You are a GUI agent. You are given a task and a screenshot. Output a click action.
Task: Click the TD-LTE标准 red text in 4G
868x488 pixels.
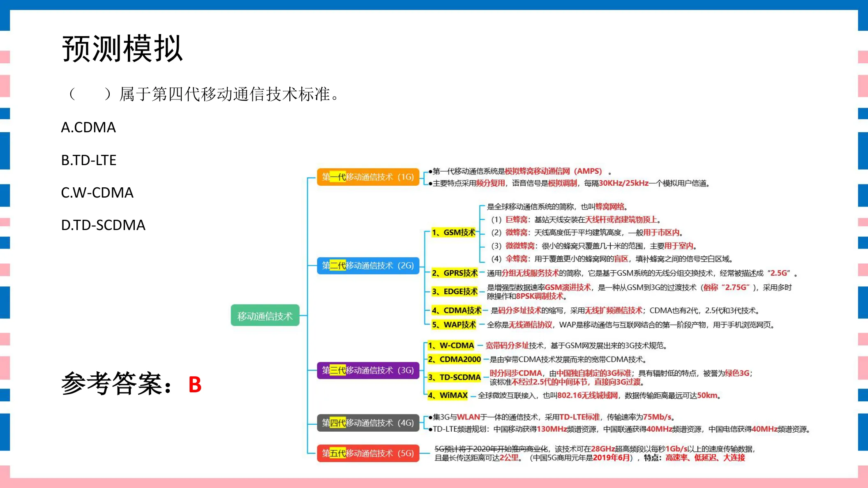[x=579, y=417]
